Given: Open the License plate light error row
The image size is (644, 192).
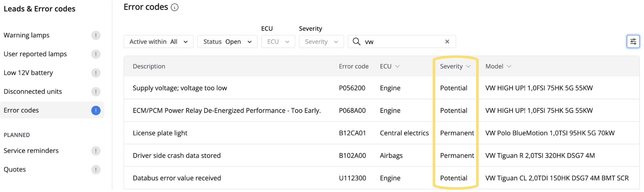Looking at the screenshot, I should coord(160,133).
